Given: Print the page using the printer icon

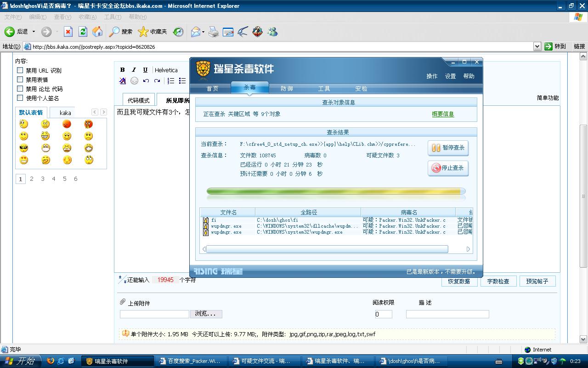Looking at the screenshot, I should click(x=214, y=32).
